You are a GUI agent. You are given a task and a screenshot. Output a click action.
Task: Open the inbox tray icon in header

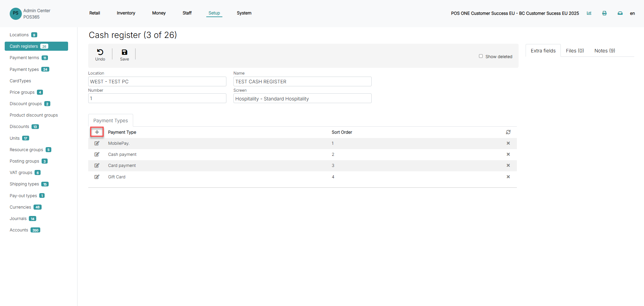[620, 13]
